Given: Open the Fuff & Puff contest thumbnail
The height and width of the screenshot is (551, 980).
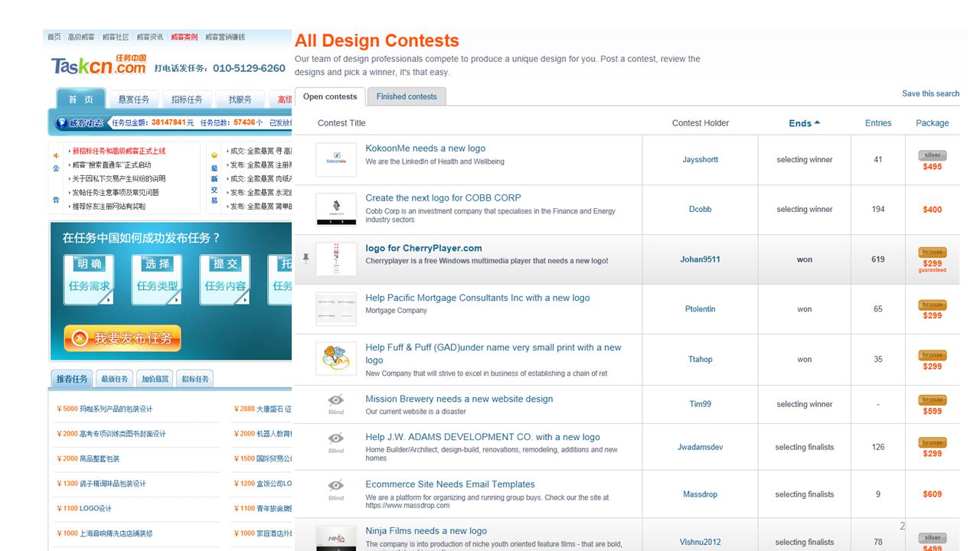Looking at the screenshot, I should pyautogui.click(x=336, y=358).
